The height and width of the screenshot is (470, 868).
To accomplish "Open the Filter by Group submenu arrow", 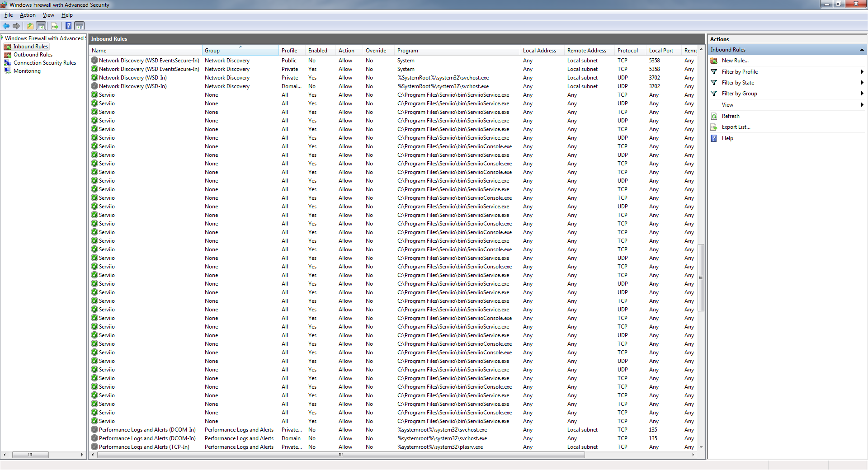I will pyautogui.click(x=862, y=94).
